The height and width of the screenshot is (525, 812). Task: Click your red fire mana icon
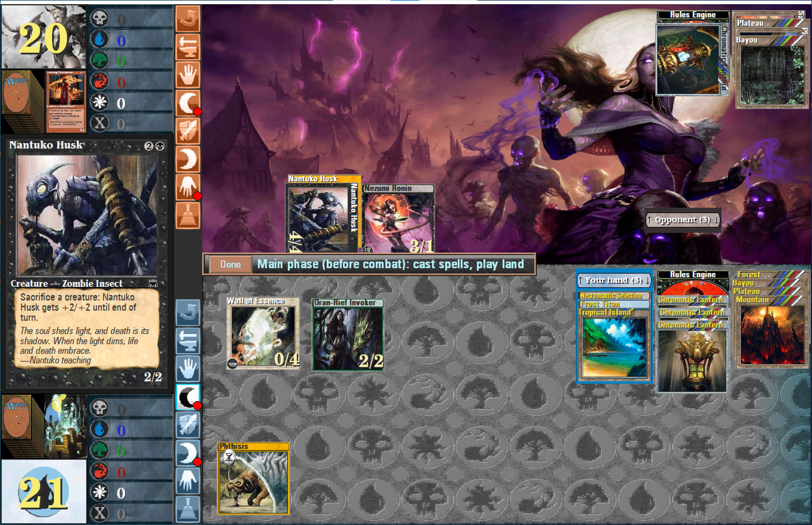coord(100,471)
